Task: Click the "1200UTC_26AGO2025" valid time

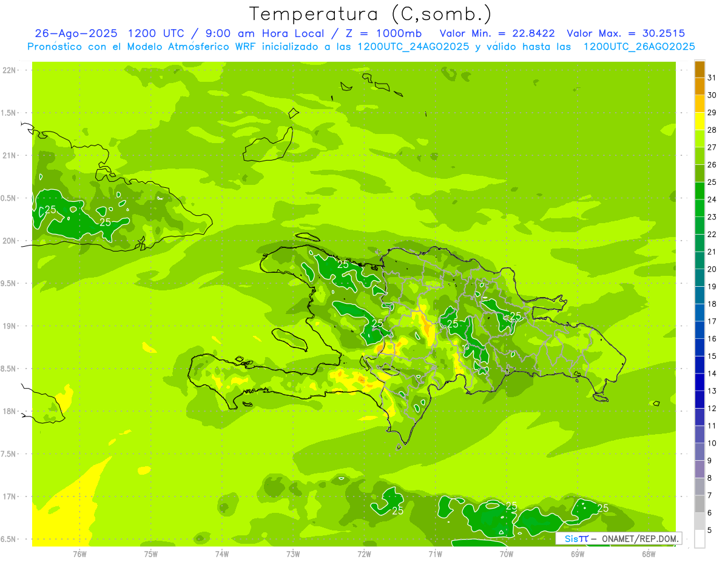Action: [x=638, y=47]
